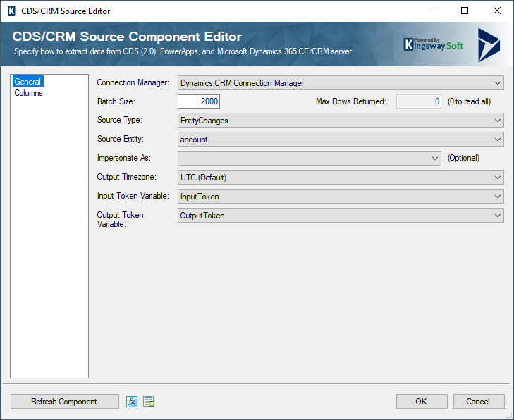Expand the Impersonate As dropdown
The image size is (514, 420).
tap(309, 159)
